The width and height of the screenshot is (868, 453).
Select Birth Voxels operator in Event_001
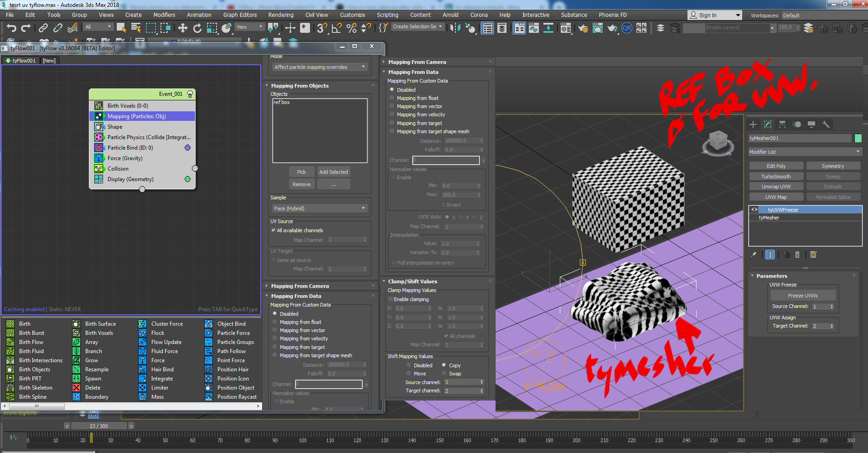[142, 106]
